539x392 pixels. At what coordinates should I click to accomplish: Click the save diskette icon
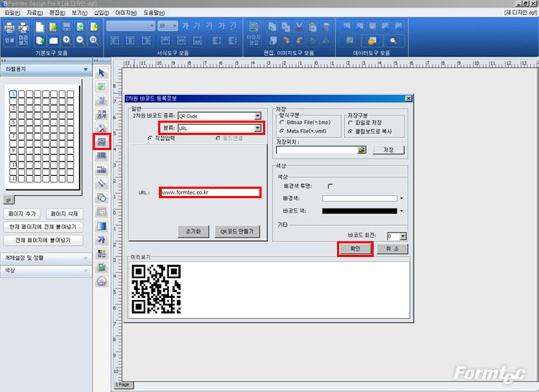point(67,27)
